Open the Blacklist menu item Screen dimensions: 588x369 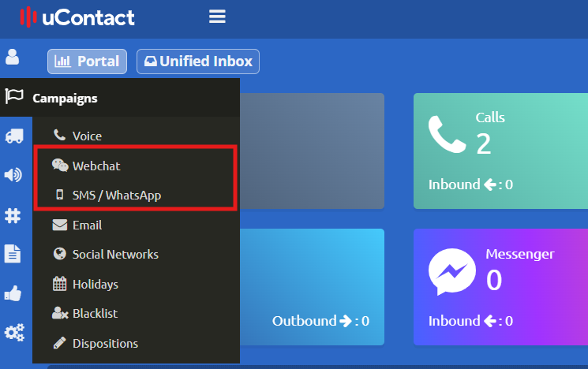(x=95, y=314)
